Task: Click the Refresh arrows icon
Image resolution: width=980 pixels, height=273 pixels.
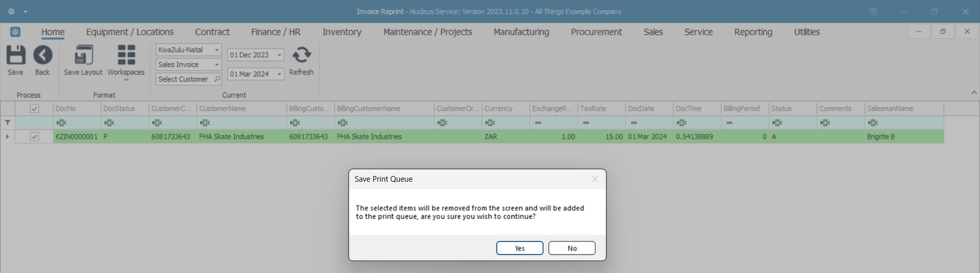Action: (x=301, y=55)
